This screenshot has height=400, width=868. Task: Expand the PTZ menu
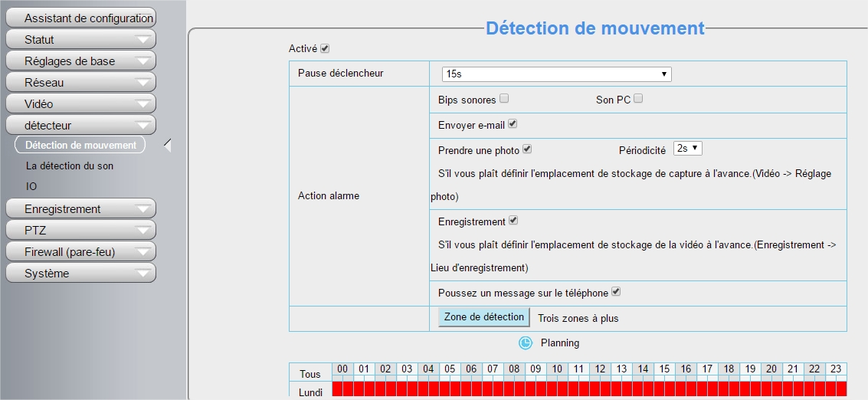80,231
